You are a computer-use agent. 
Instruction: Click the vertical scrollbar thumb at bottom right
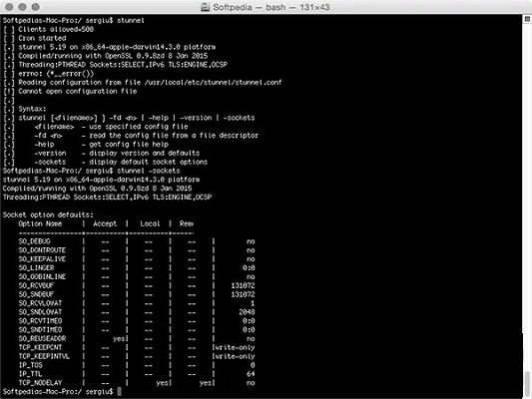pyautogui.click(x=528, y=384)
